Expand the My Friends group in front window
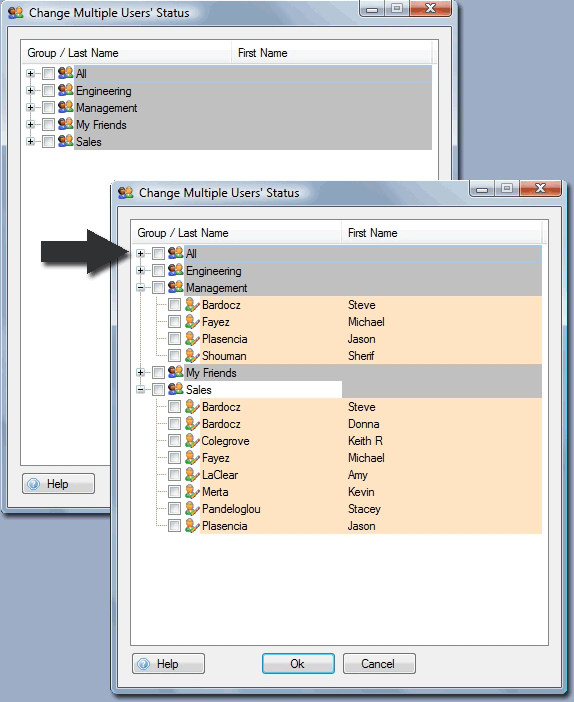This screenshot has height=702, width=574. tap(141, 372)
